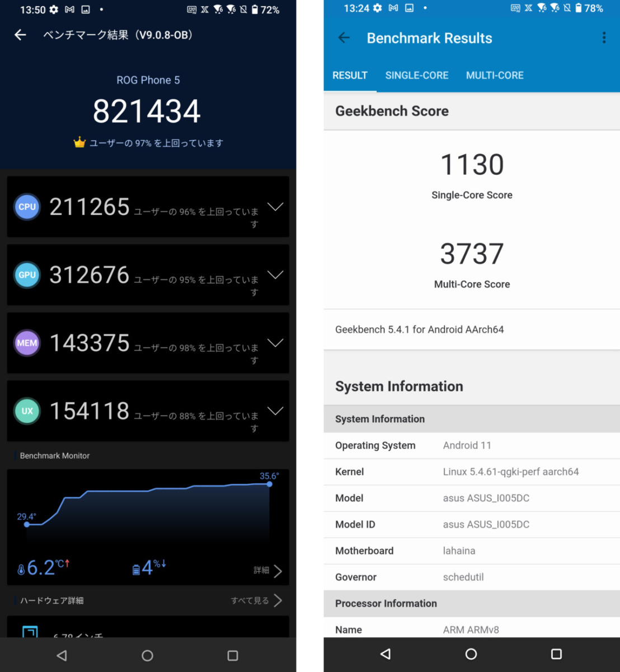The width and height of the screenshot is (620, 672).
Task: Tap Geekbench screen Android back navigation button
Action: [x=386, y=654]
